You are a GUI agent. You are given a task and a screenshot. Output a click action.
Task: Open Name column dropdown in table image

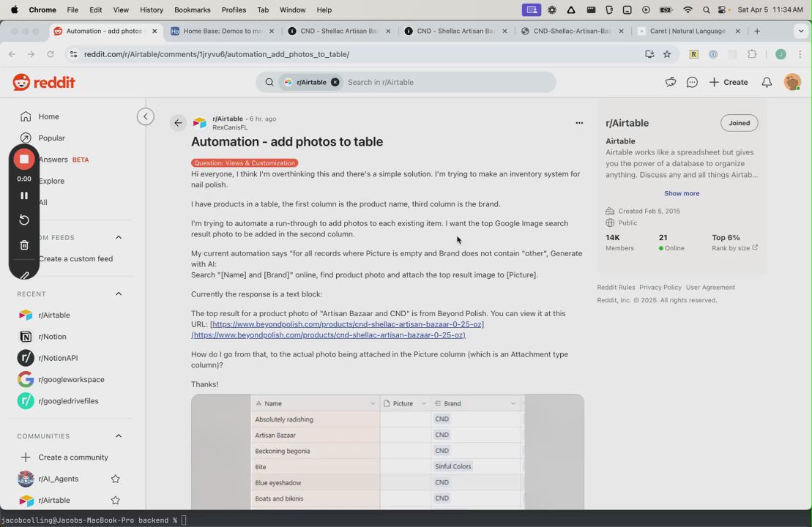pos(372,403)
